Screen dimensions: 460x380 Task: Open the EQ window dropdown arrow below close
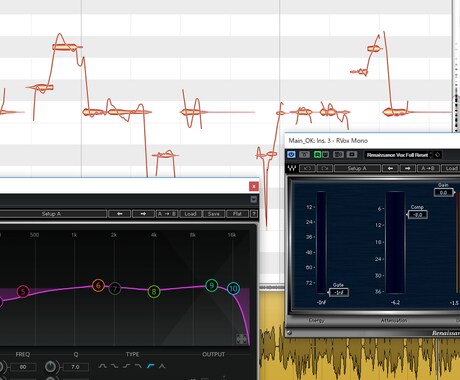pyautogui.click(x=254, y=199)
